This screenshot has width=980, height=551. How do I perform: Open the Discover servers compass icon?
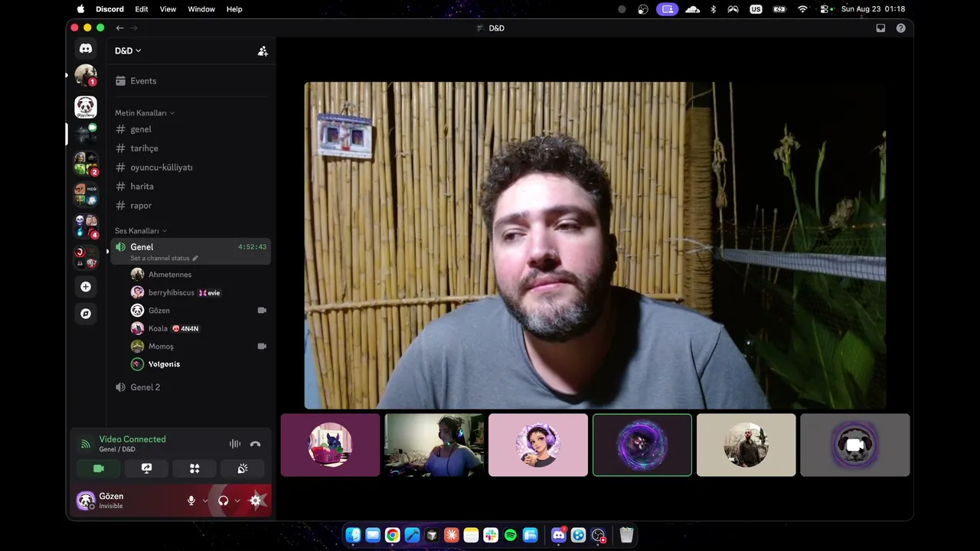[x=86, y=314]
